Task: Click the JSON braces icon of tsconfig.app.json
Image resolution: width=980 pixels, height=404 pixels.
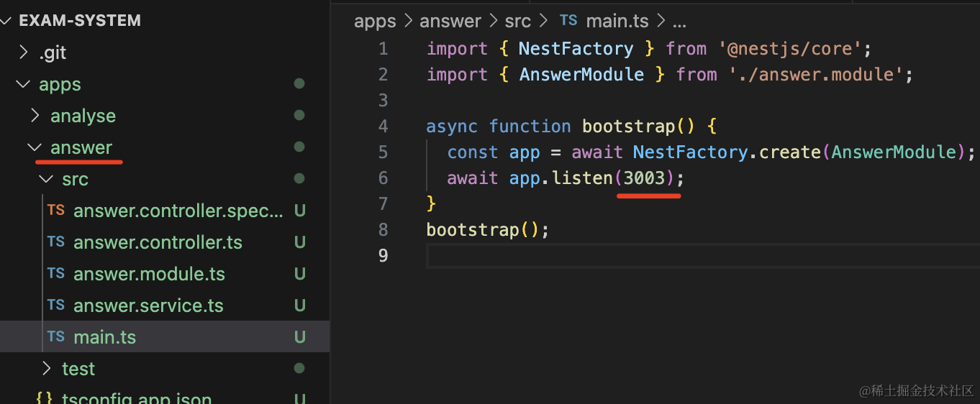Action: tap(45, 399)
